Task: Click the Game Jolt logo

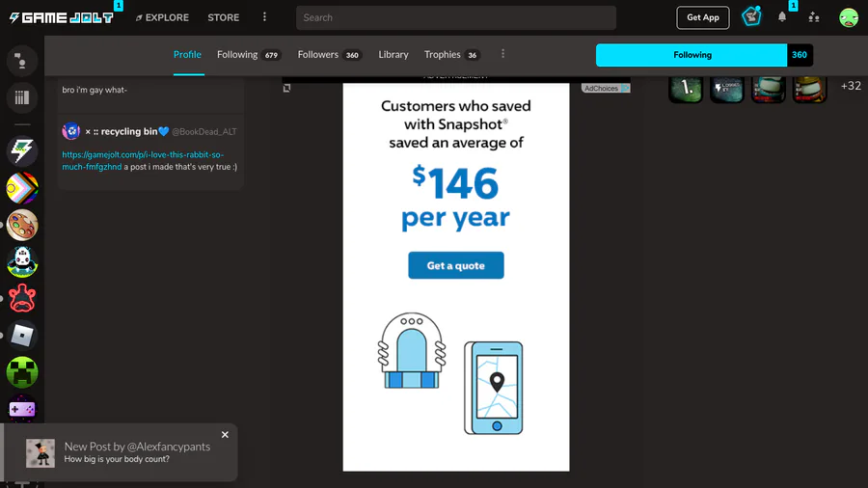Action: click(x=62, y=17)
